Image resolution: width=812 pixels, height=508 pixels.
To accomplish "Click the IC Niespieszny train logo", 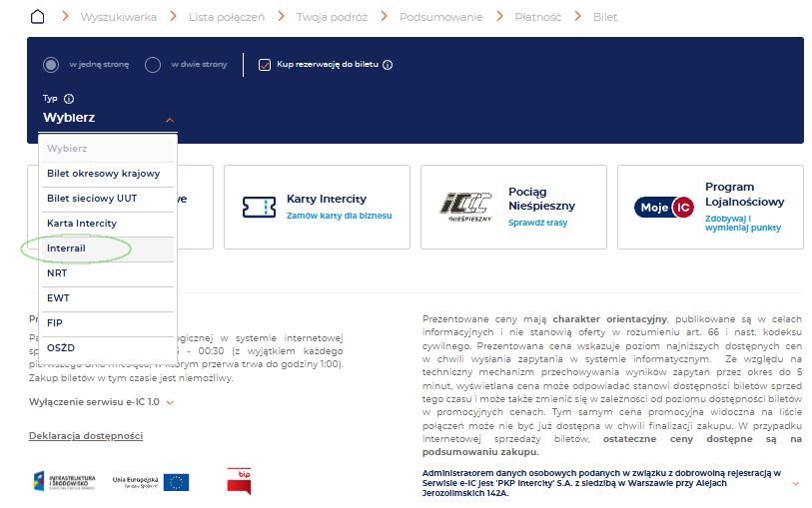I will (x=465, y=207).
